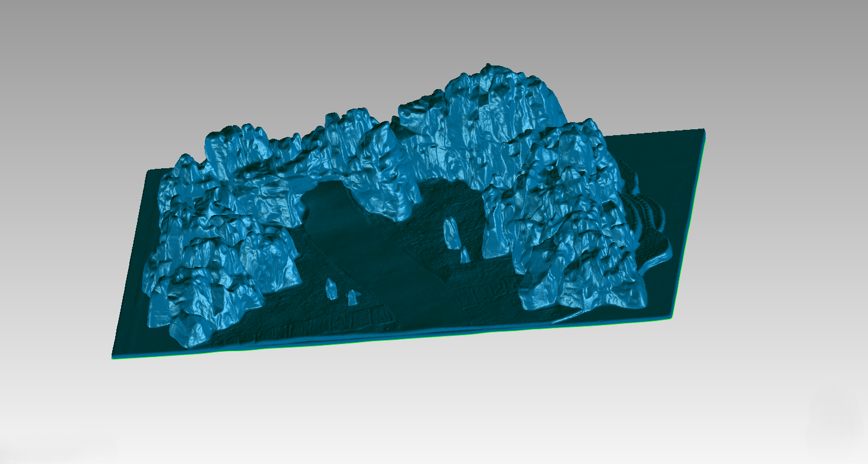Select the front-right corner of the base plate

[671, 317]
